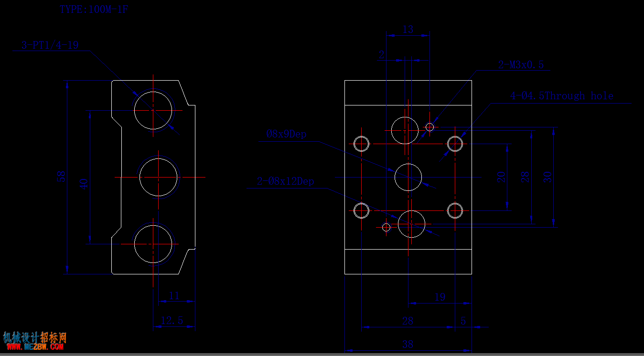
Task: Select the small M3 hole beside the top Ø8 hole
Action: click(x=430, y=127)
